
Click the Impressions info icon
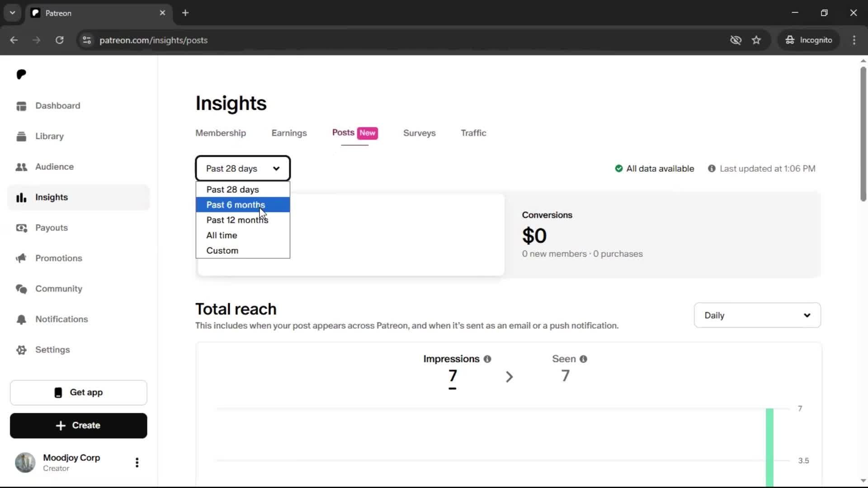pos(487,359)
